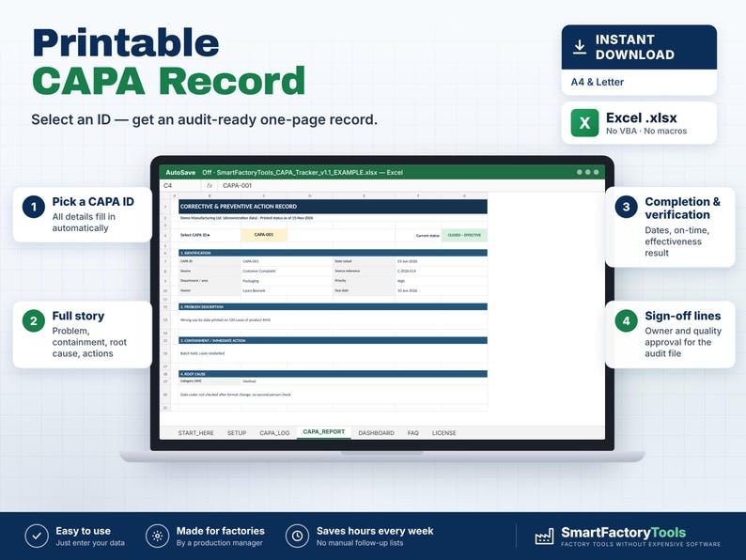The width and height of the screenshot is (746, 560).
Task: Switch to the LICENSE sheet tab
Action: [x=443, y=433]
